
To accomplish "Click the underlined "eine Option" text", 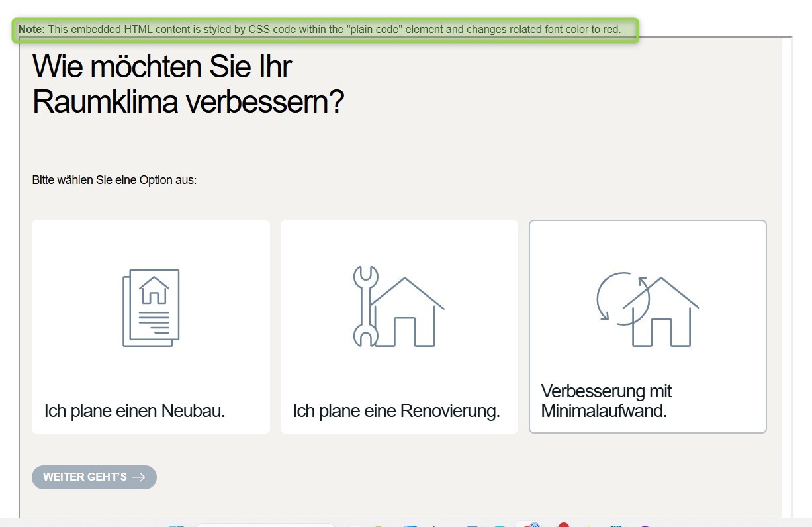I will pyautogui.click(x=144, y=180).
